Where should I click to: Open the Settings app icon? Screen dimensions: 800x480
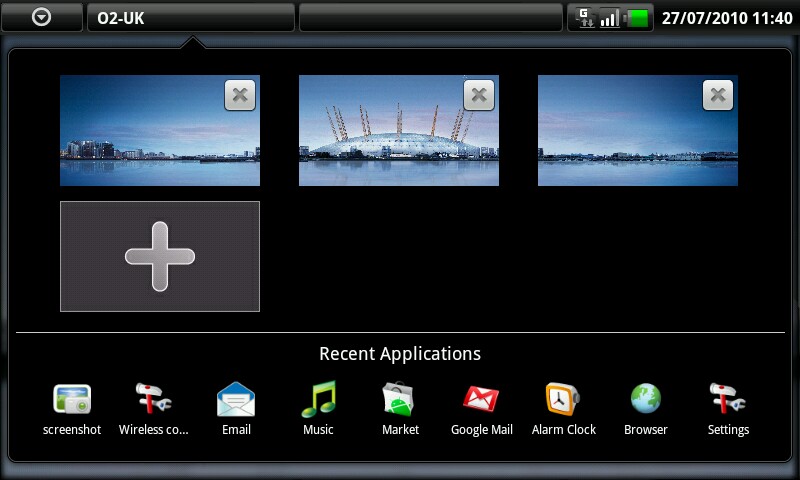click(x=728, y=399)
